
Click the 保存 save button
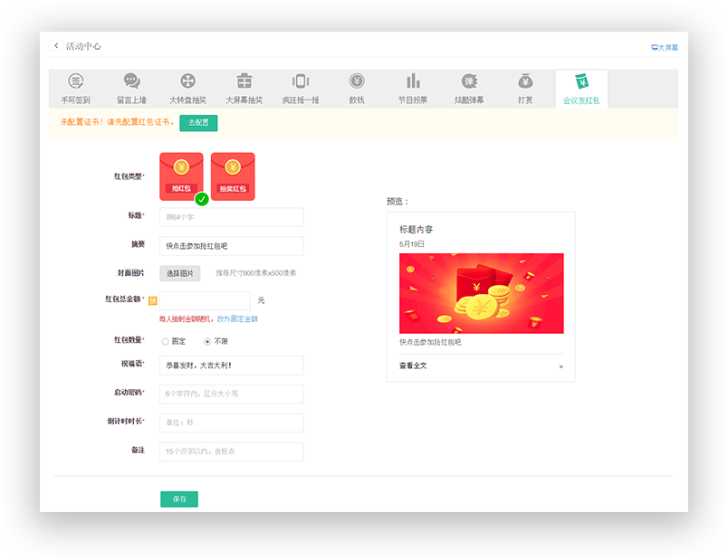tap(179, 499)
